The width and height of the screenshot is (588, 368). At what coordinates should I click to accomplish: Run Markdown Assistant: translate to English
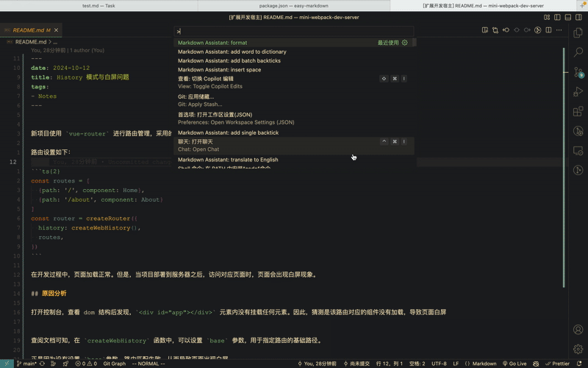[293, 160]
